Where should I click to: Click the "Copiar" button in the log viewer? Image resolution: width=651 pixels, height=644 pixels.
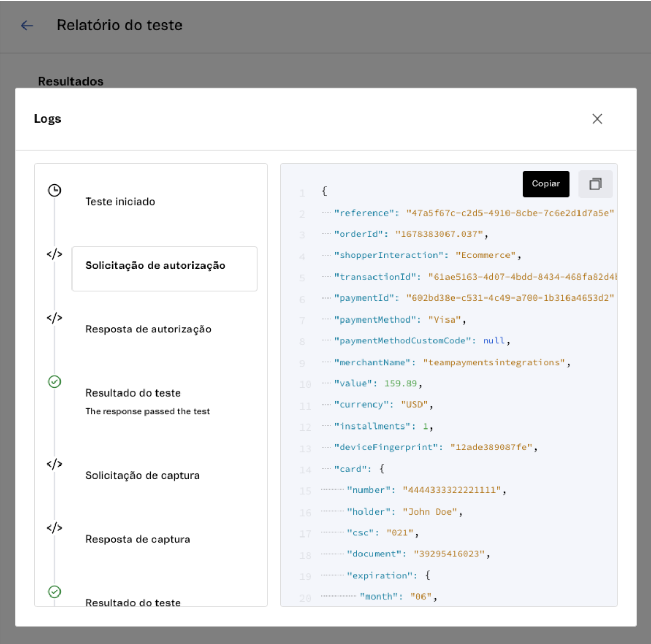pos(546,184)
